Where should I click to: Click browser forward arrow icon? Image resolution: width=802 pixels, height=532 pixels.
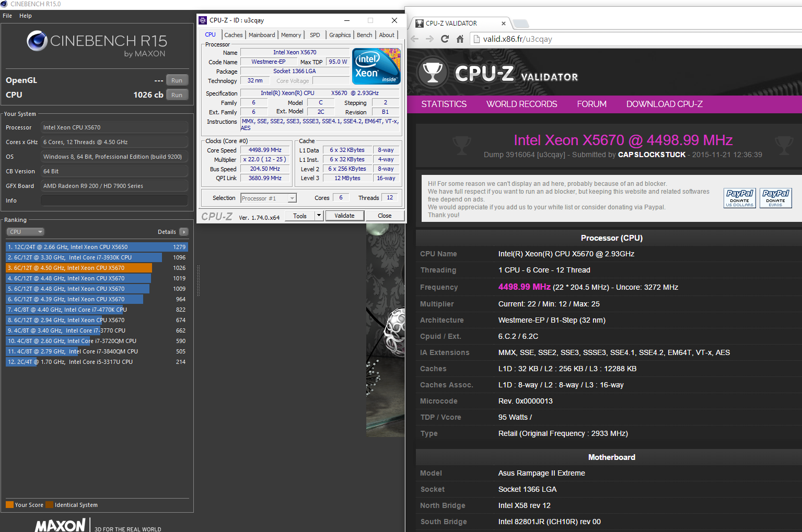pos(429,39)
